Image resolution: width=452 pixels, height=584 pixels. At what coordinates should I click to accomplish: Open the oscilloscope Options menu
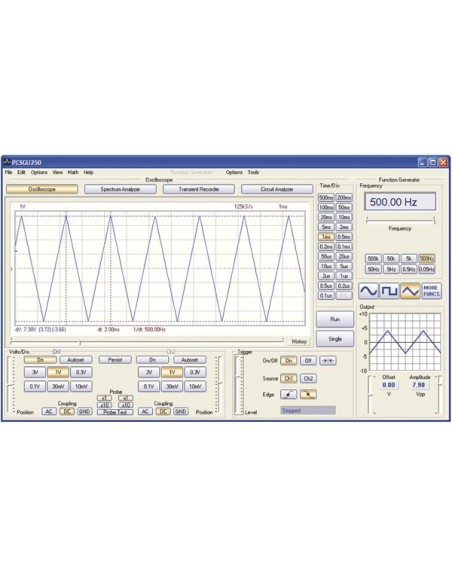(x=39, y=172)
